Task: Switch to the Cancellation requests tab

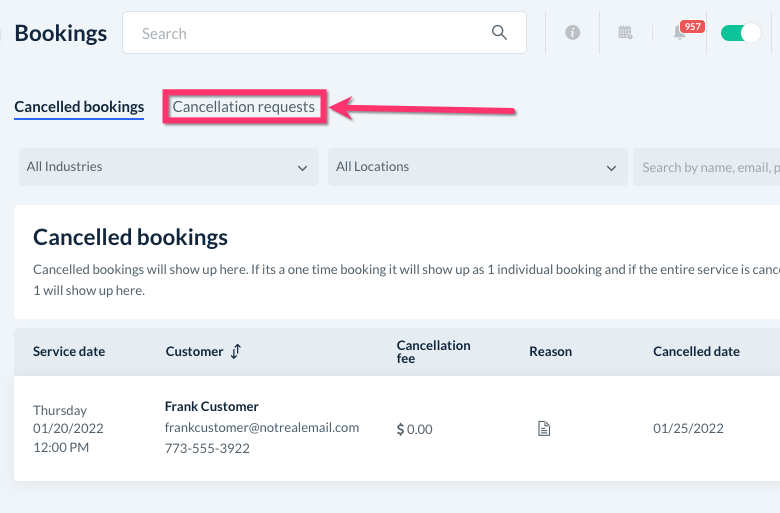Action: (244, 107)
